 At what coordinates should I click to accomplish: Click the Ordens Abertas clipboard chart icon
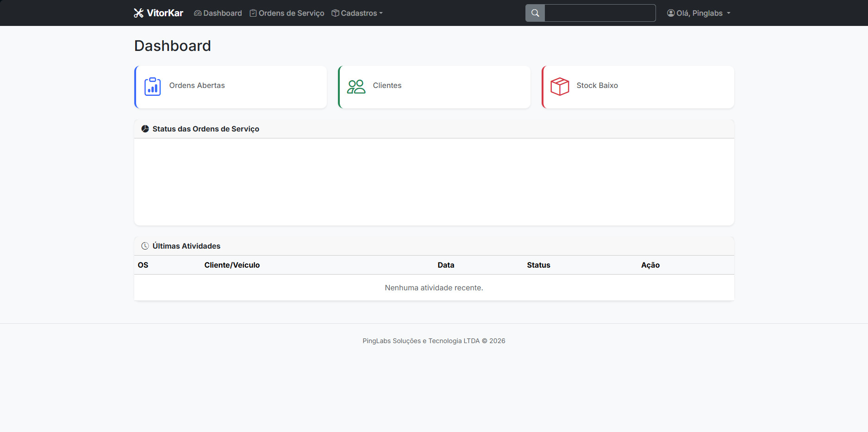pos(152,87)
